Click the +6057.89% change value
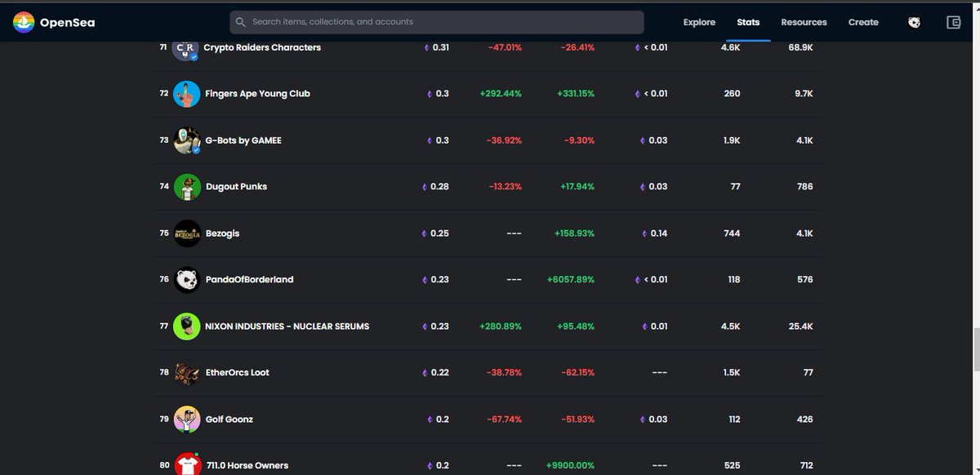 click(x=571, y=279)
